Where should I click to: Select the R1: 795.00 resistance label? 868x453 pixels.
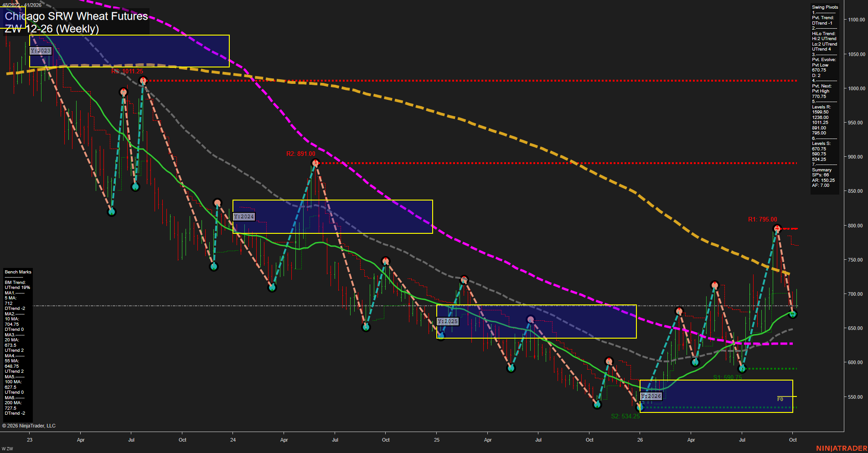click(763, 220)
